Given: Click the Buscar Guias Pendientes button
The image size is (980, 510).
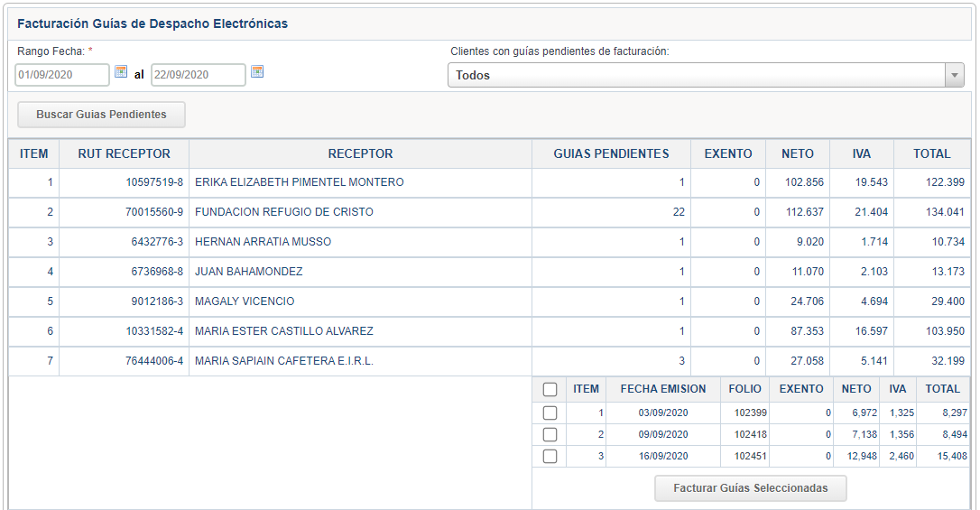Looking at the screenshot, I should click(x=101, y=115).
